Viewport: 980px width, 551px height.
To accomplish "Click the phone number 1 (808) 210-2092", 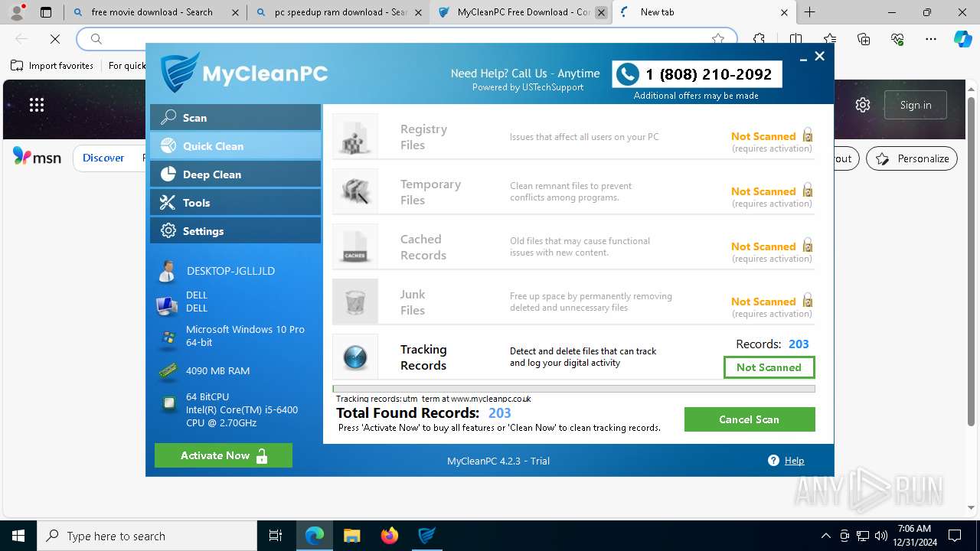I will [708, 74].
